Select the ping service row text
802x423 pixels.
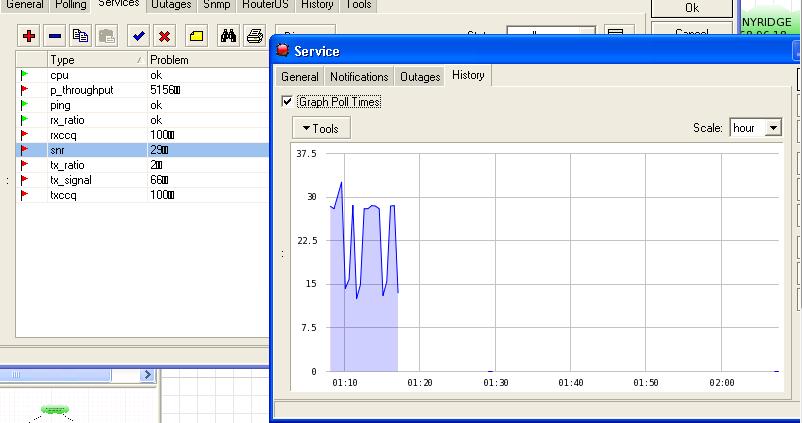60,105
